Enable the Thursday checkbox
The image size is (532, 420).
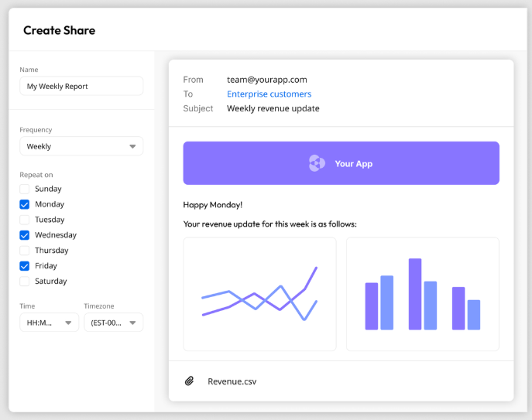[25, 251]
